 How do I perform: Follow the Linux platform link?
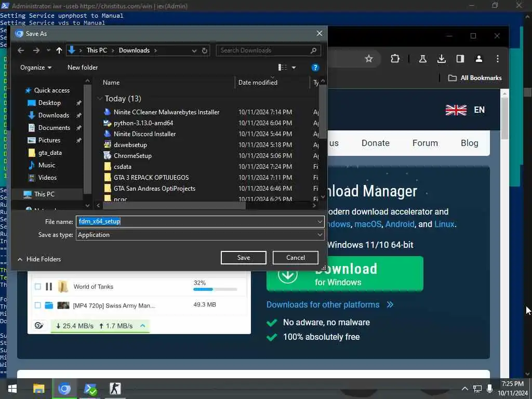(444, 224)
